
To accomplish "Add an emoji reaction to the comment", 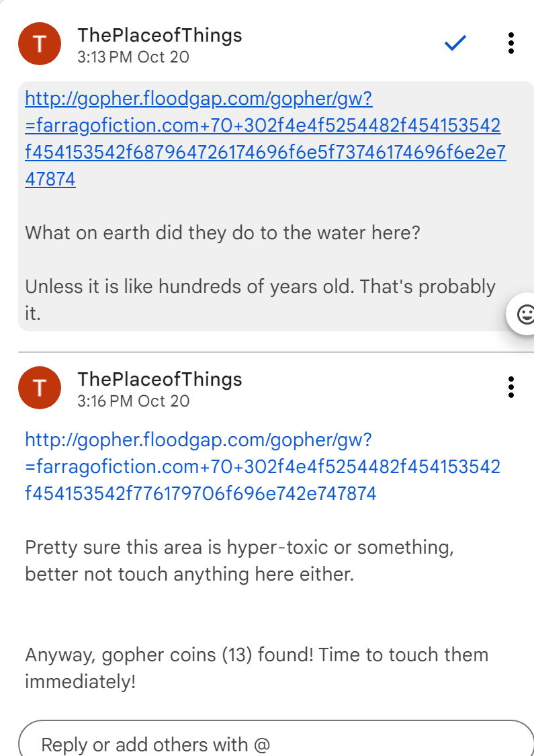I will click(525, 314).
